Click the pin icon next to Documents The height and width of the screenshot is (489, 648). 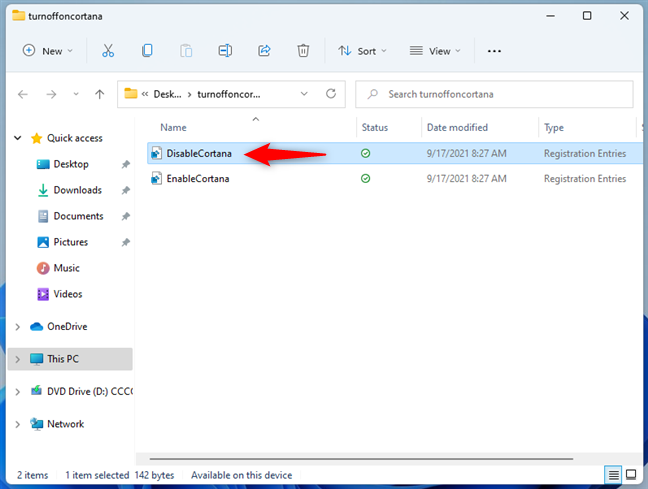click(x=126, y=216)
